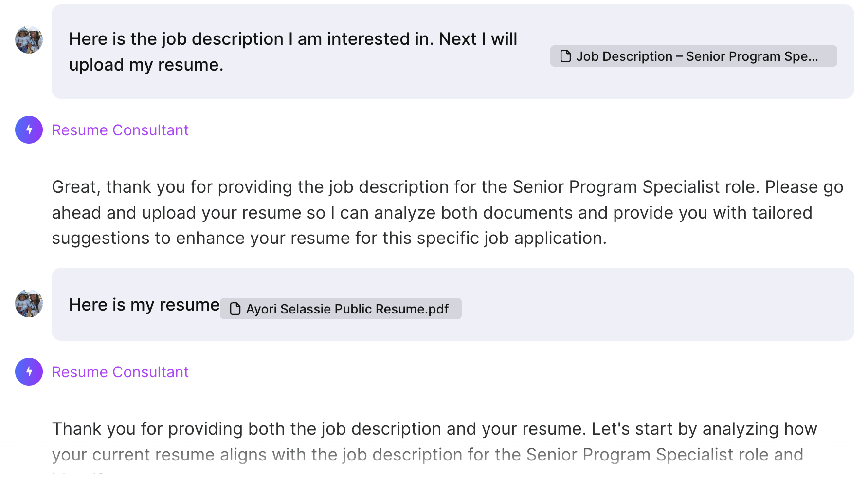Click the "upload my resume." line in first message
The width and height of the screenshot is (868, 478).
(x=146, y=65)
